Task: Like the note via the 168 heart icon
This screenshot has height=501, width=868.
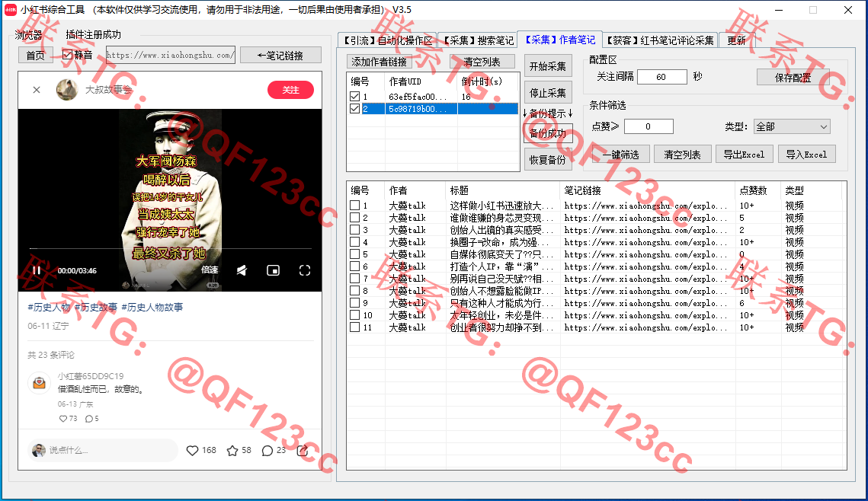Action: (192, 451)
